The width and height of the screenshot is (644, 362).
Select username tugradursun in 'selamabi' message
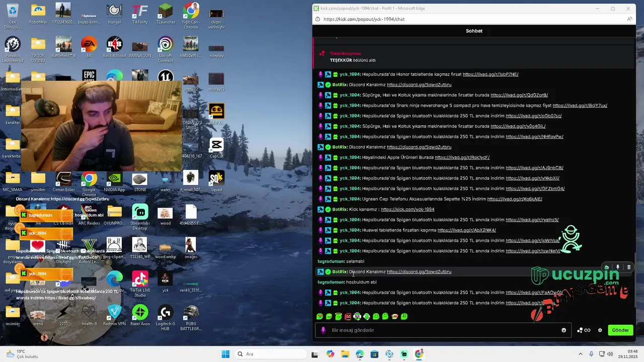tap(331, 261)
